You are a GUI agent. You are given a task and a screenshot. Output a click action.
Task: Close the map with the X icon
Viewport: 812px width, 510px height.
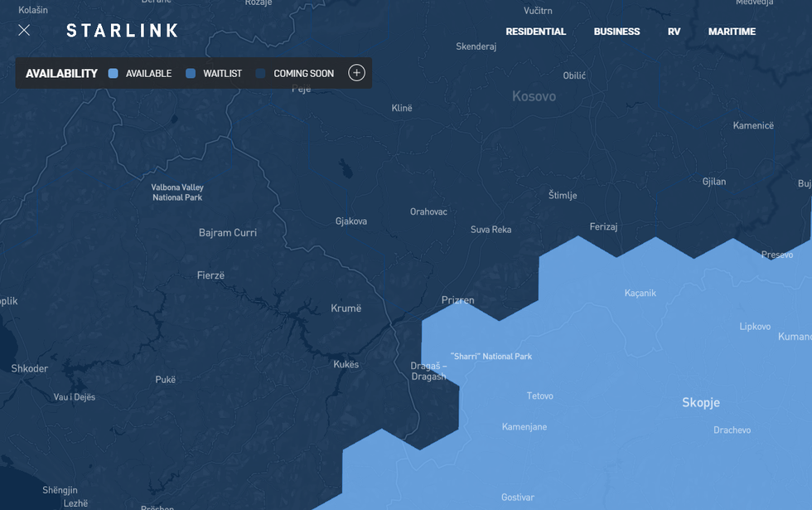[24, 31]
